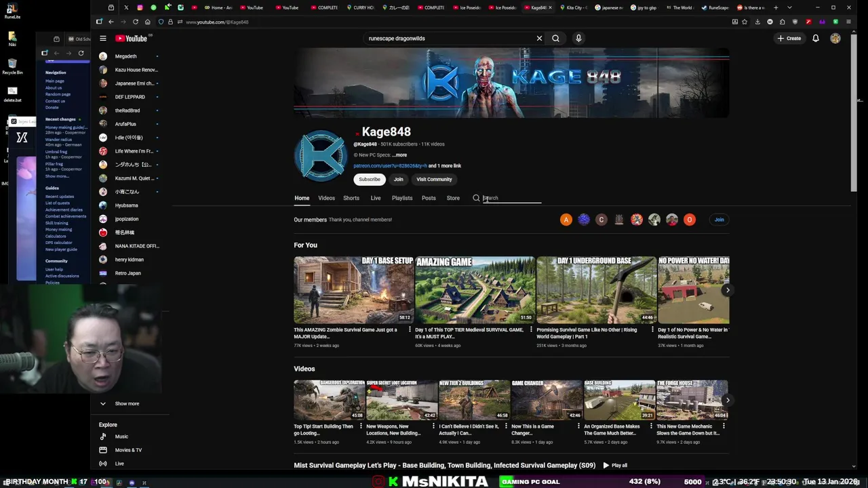Image resolution: width=868 pixels, height=488 pixels.
Task: Open Money making guide in wiki window
Action: click(66, 127)
